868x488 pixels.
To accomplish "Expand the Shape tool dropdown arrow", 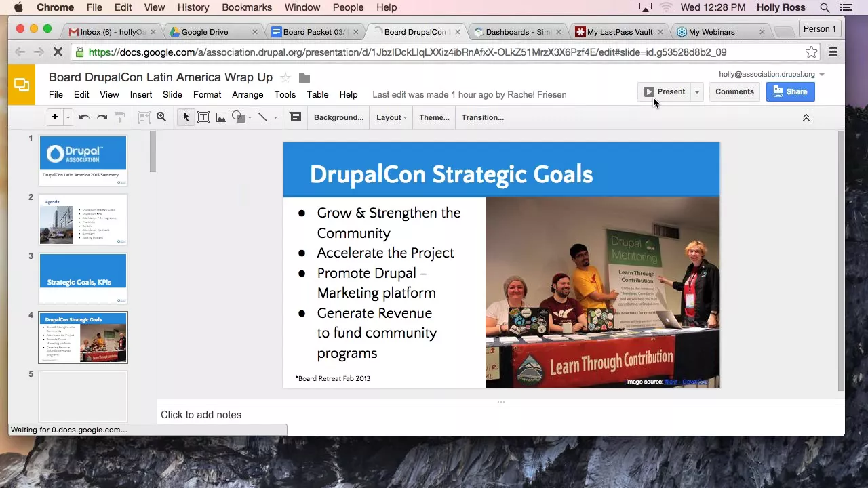I will click(250, 118).
